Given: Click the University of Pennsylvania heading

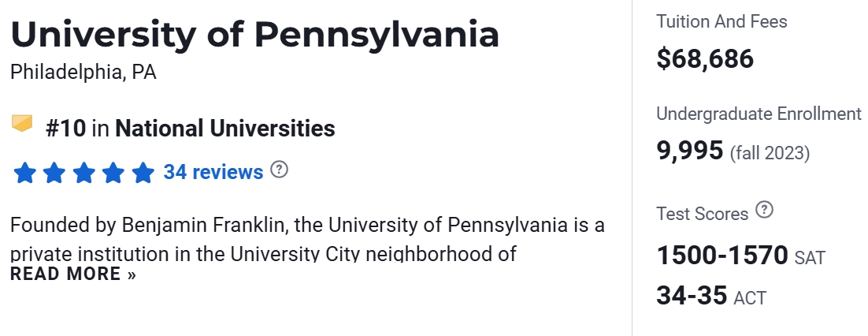Looking at the screenshot, I should (254, 35).
